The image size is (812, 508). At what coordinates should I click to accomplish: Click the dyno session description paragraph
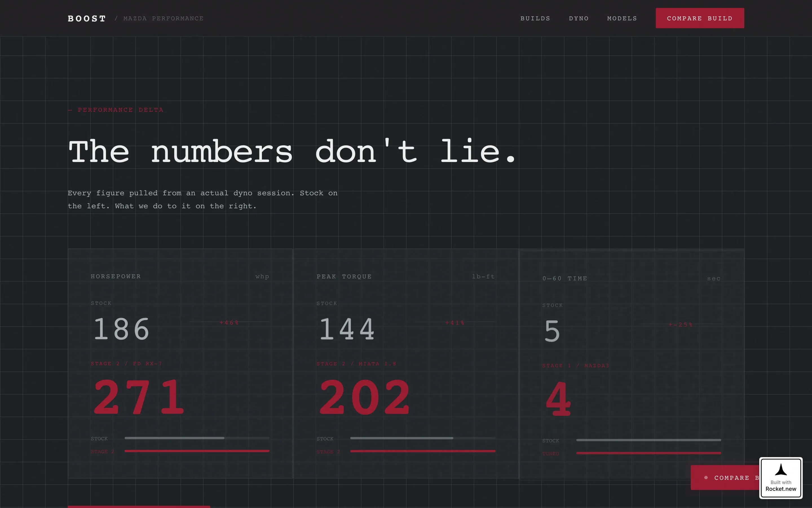coord(203,200)
